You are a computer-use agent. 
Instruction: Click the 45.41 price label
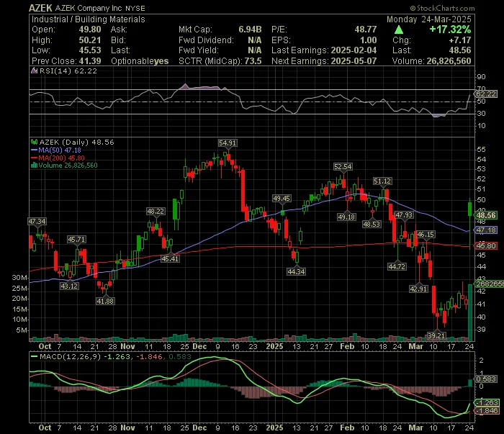point(170,258)
